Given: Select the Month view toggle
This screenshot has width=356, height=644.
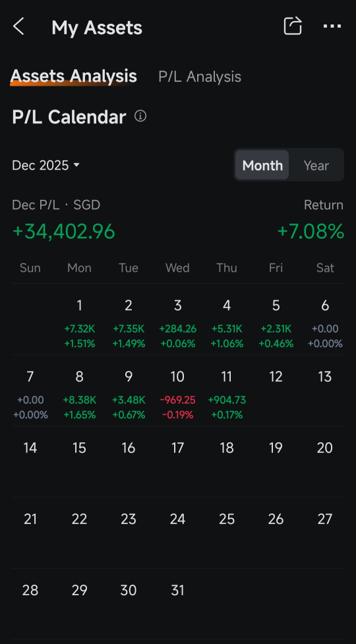Looking at the screenshot, I should pos(262,165).
